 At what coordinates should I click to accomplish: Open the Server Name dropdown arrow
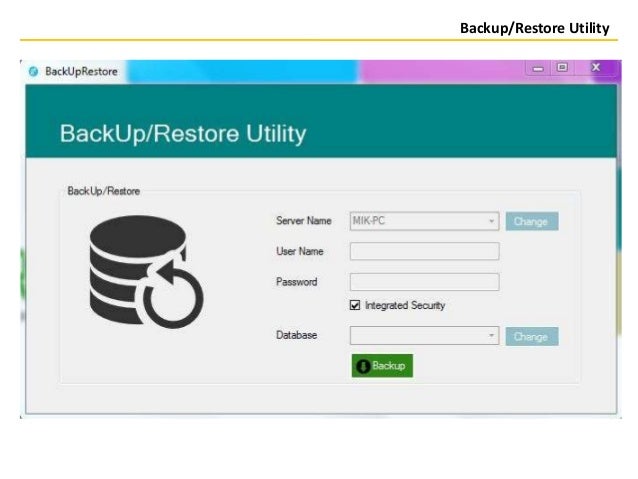tap(492, 221)
